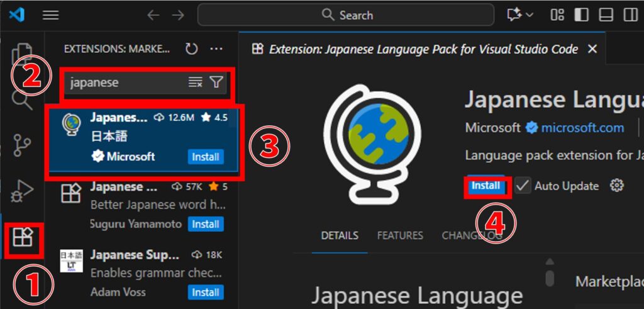Go back with the left arrow
644x309 pixels.
(x=153, y=15)
